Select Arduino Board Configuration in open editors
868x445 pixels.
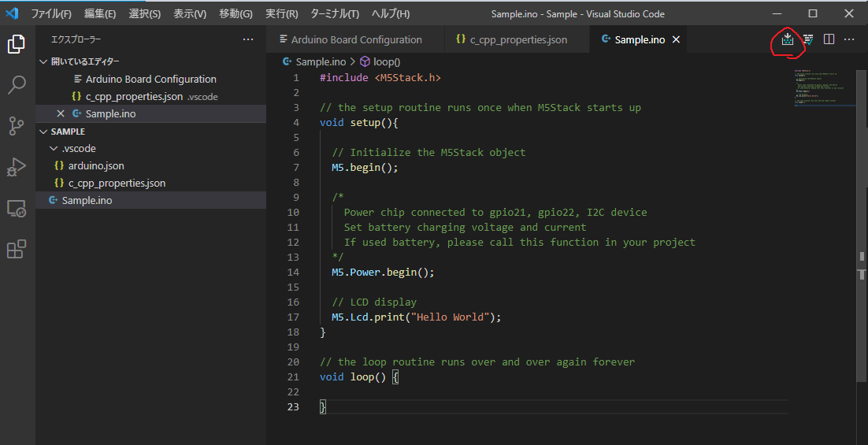click(x=150, y=79)
